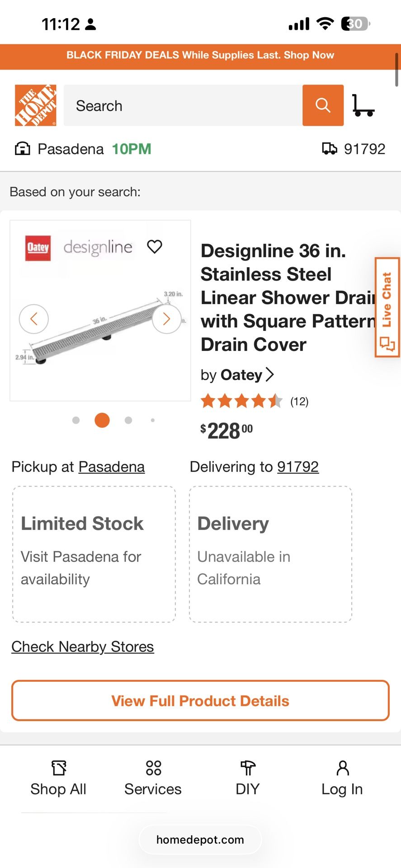401x868 pixels.
Task: Favorite the product using the heart icon
Action: 155,247
